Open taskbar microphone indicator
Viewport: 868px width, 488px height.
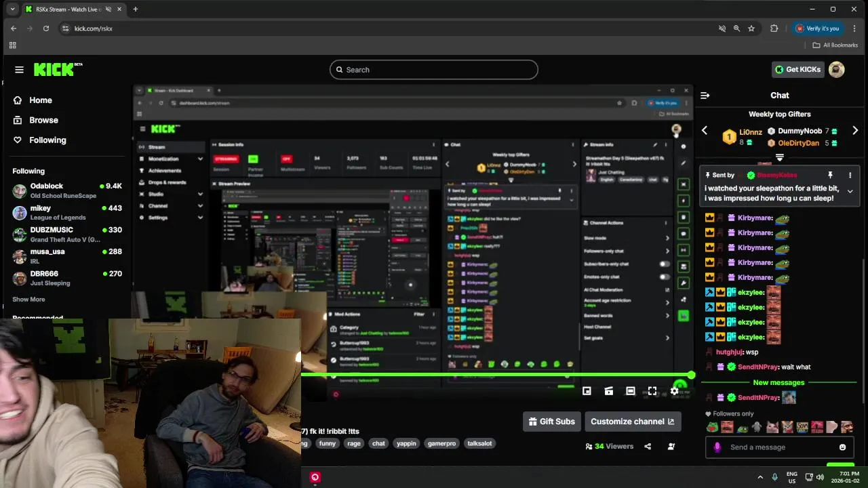[x=774, y=477]
